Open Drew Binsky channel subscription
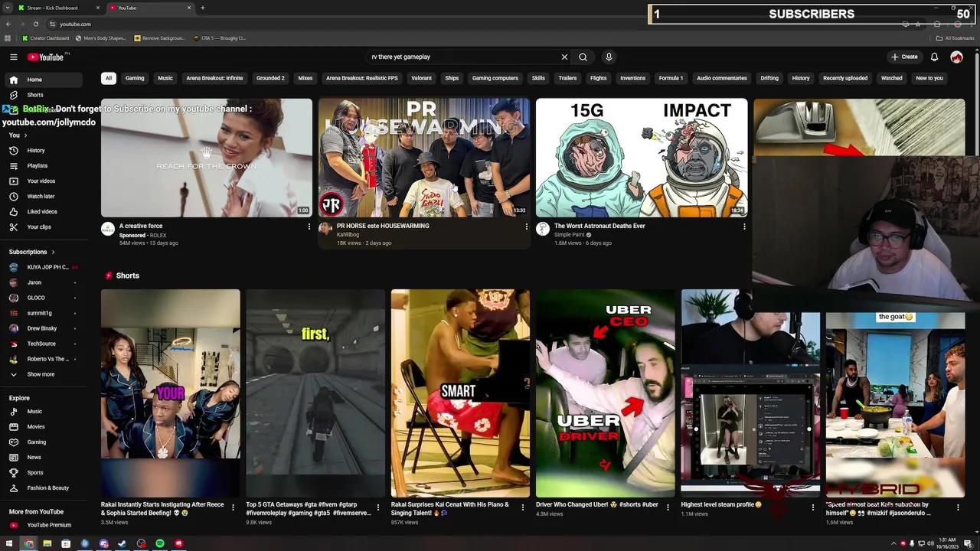Screen dimensions: 980x551 (x=43, y=328)
